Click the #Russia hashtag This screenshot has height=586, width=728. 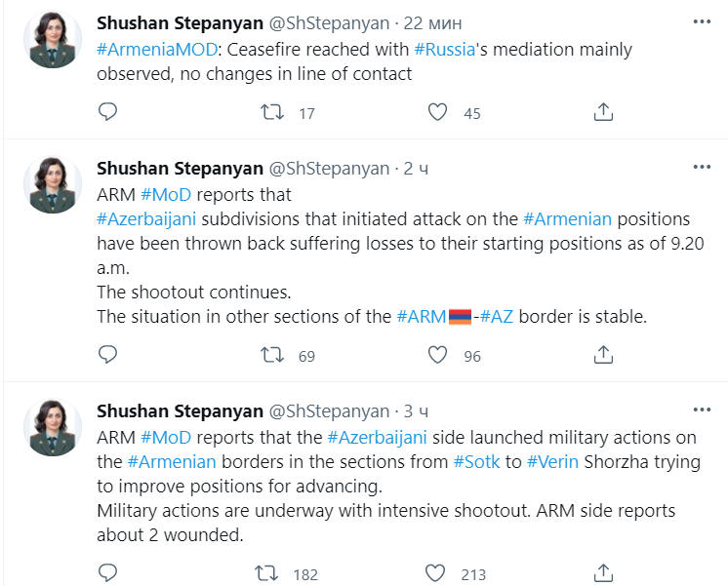click(x=444, y=49)
